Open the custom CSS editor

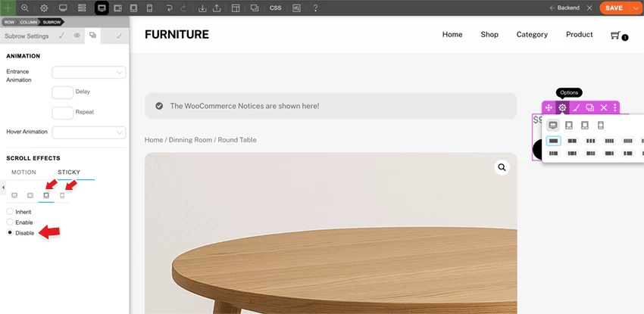(x=276, y=8)
